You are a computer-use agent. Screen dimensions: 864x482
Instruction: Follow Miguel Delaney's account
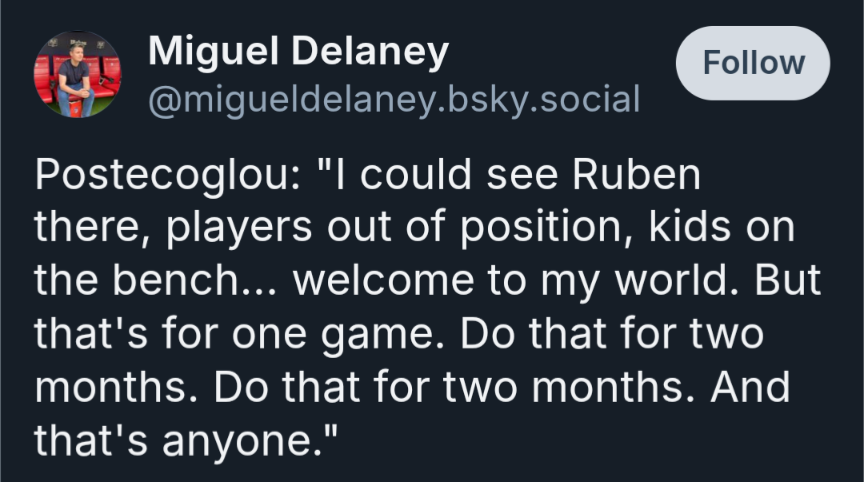click(x=753, y=63)
